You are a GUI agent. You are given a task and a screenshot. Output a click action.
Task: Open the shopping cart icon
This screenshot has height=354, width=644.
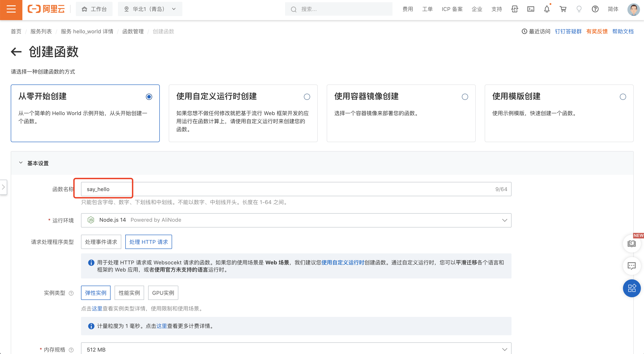[563, 9]
